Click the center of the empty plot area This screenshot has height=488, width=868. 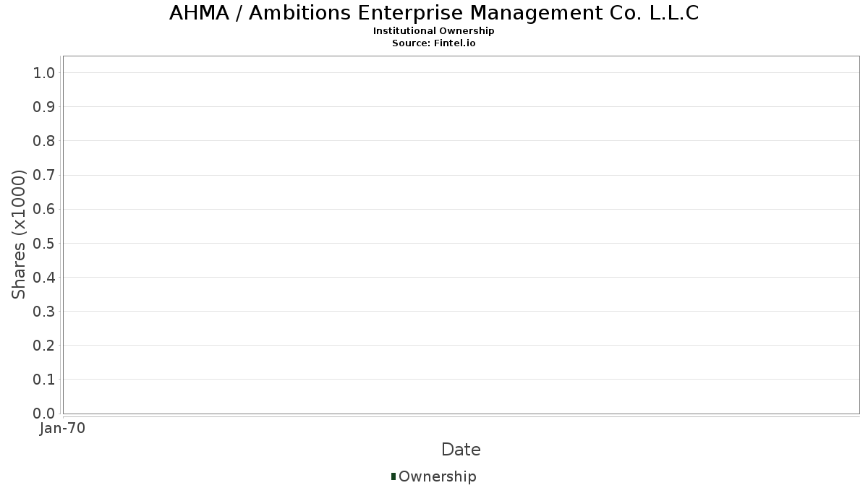(461, 234)
